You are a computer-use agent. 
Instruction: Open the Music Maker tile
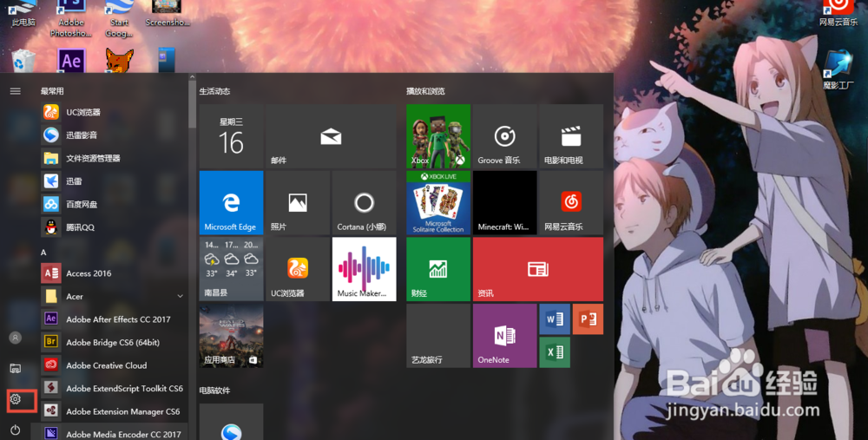[365, 269]
